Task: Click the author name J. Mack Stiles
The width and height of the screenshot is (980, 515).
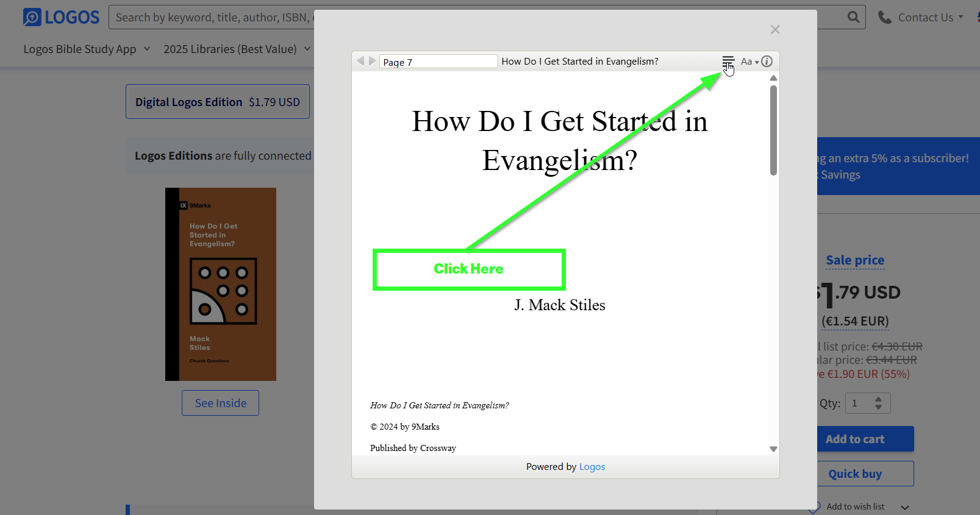Action: pos(560,305)
